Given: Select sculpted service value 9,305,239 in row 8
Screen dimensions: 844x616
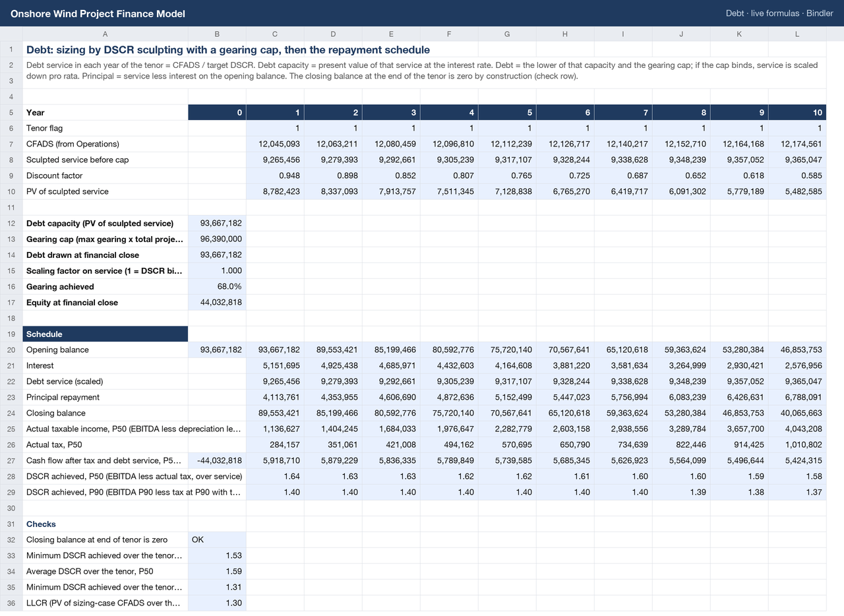Looking at the screenshot, I should point(448,160).
